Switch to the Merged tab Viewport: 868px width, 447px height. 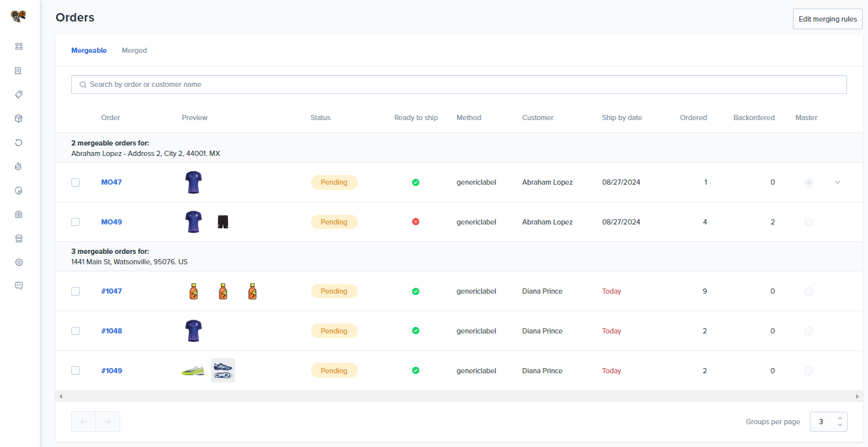134,51
